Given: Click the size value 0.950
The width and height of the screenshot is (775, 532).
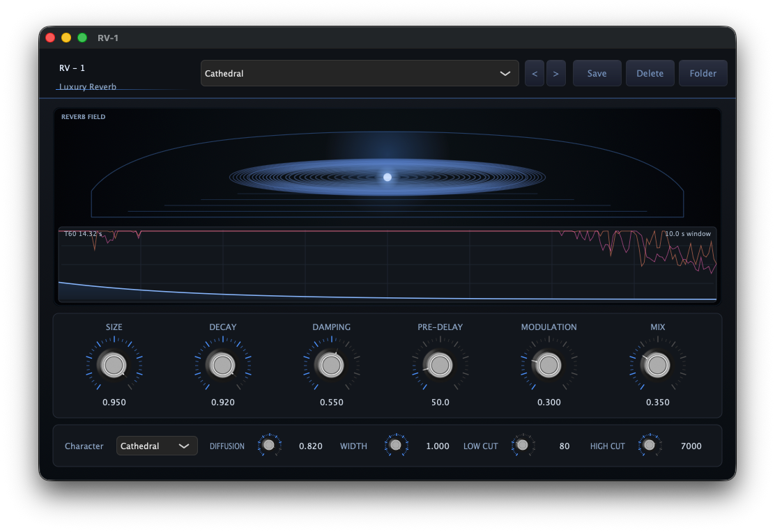Looking at the screenshot, I should tap(114, 402).
